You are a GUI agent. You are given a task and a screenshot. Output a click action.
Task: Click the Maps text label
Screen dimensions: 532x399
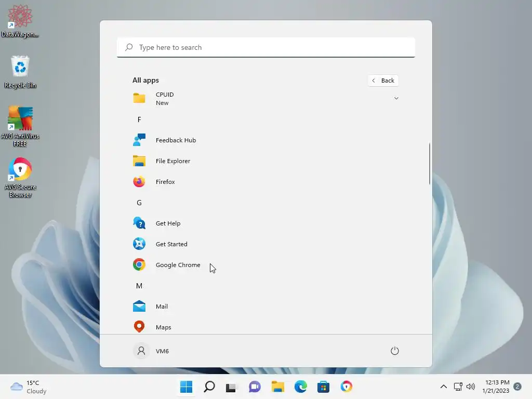click(163, 327)
